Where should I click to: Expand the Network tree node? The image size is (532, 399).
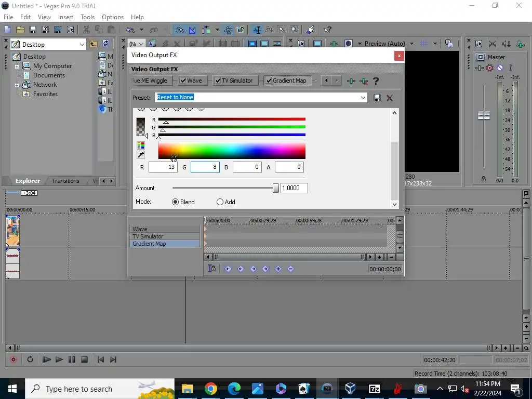pos(17,85)
